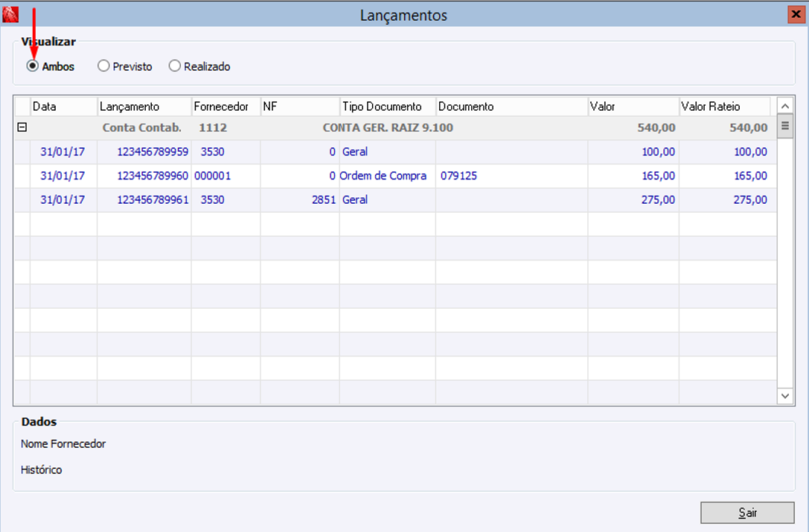Click the CONTA GER. RAIZ 9.100 group row
Viewport: 809px width, 532px height.
tap(396, 127)
